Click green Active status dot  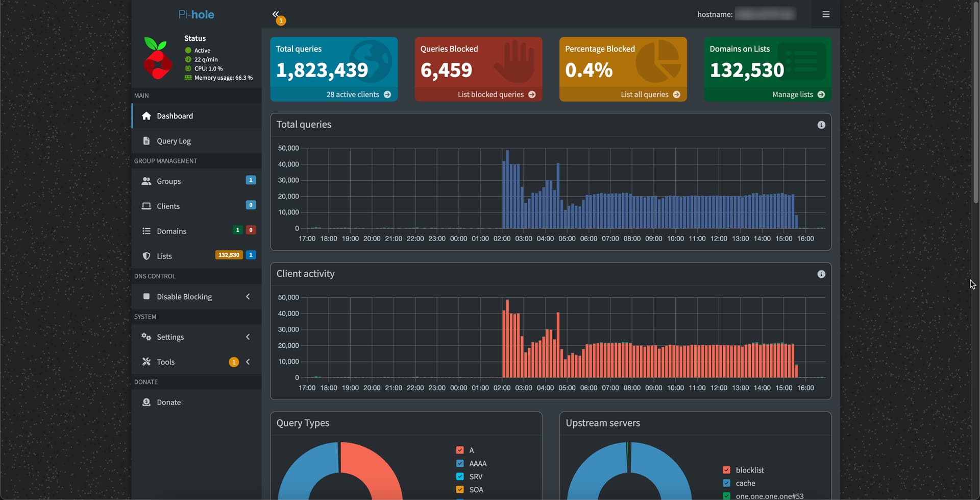(x=188, y=50)
